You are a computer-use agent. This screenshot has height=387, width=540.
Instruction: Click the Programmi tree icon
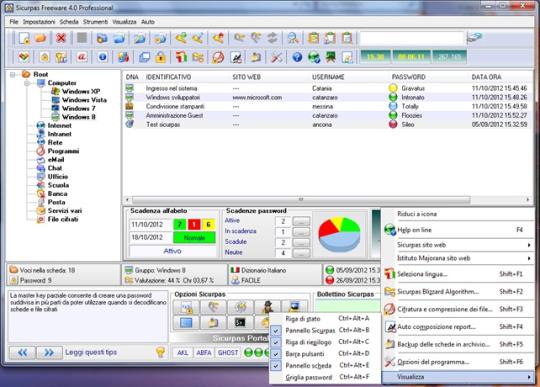click(41, 151)
